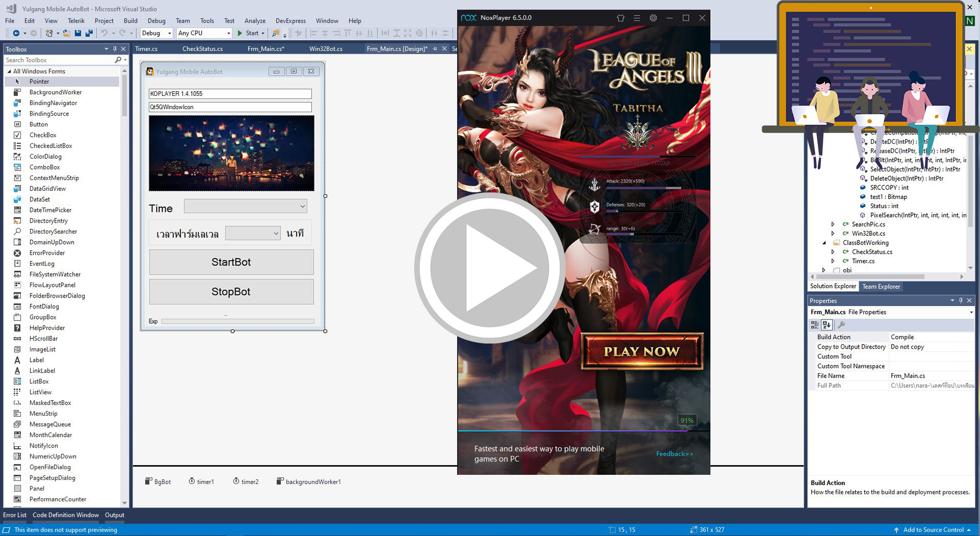Switch to the Win32Bot.cs tab

point(326,49)
